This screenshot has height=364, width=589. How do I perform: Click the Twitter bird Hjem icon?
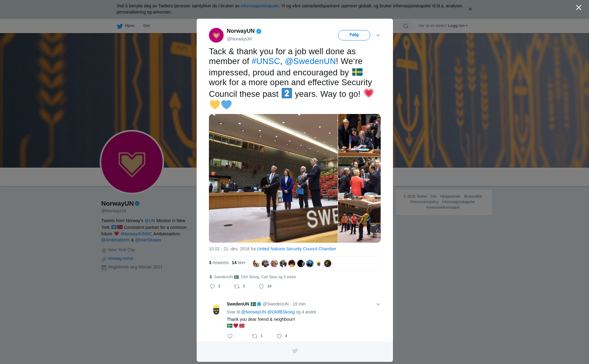point(120,26)
